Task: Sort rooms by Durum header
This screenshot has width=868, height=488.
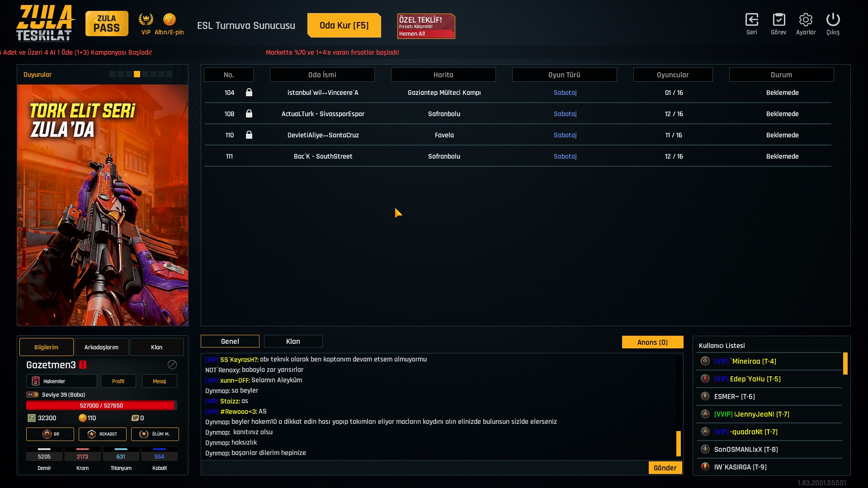Action: click(x=782, y=75)
